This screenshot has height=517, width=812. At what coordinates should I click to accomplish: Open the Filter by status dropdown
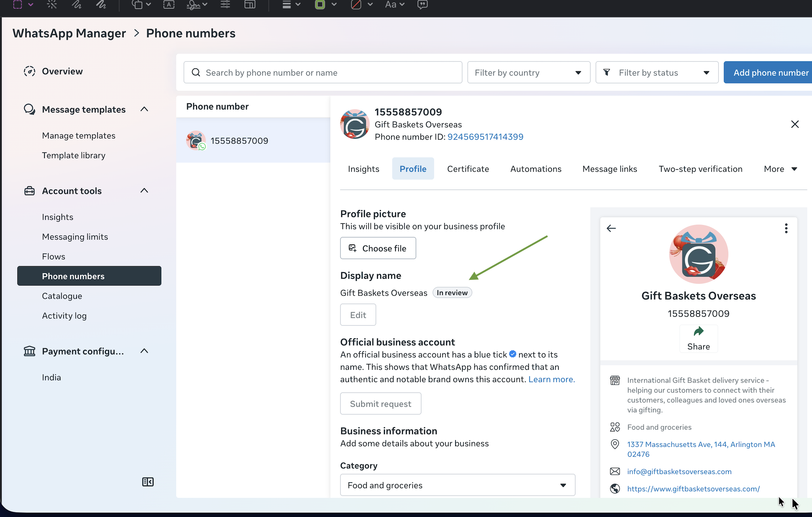657,72
